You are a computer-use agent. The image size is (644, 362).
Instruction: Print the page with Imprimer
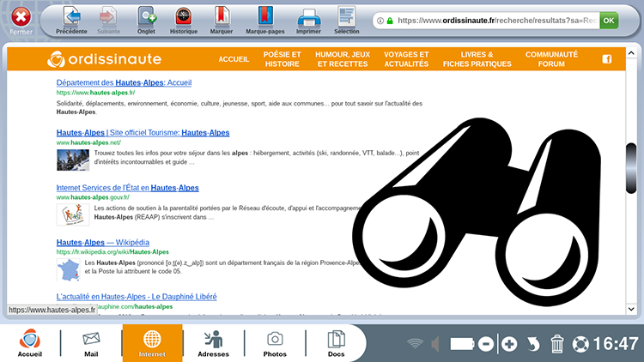[x=308, y=21]
